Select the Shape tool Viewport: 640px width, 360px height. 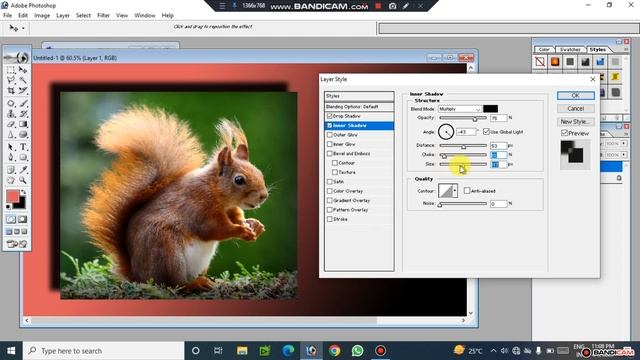tap(23, 157)
